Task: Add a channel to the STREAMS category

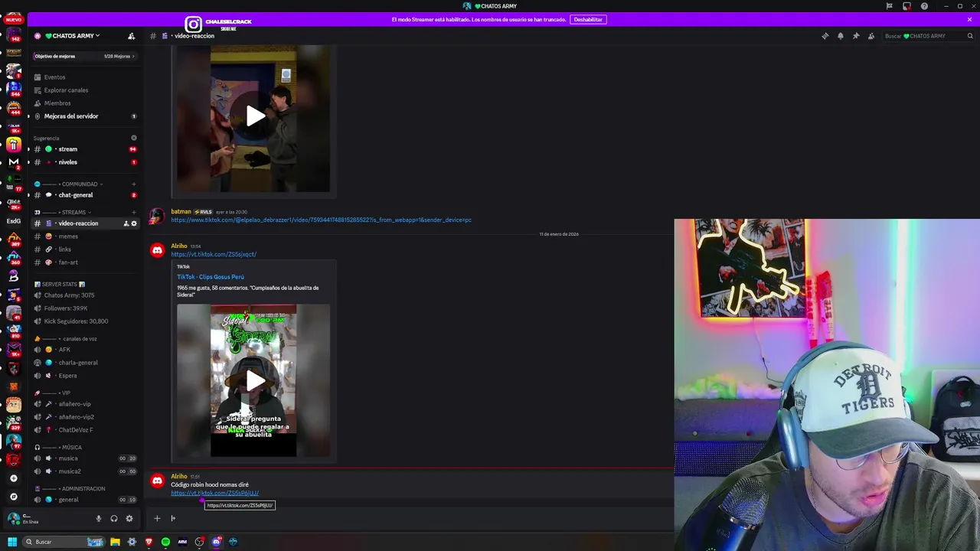Action: click(x=133, y=212)
